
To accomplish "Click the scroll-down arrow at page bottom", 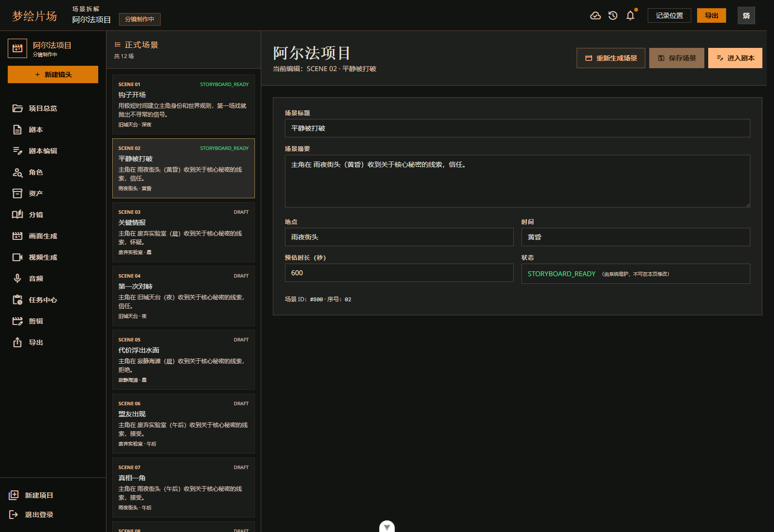I will [387, 527].
